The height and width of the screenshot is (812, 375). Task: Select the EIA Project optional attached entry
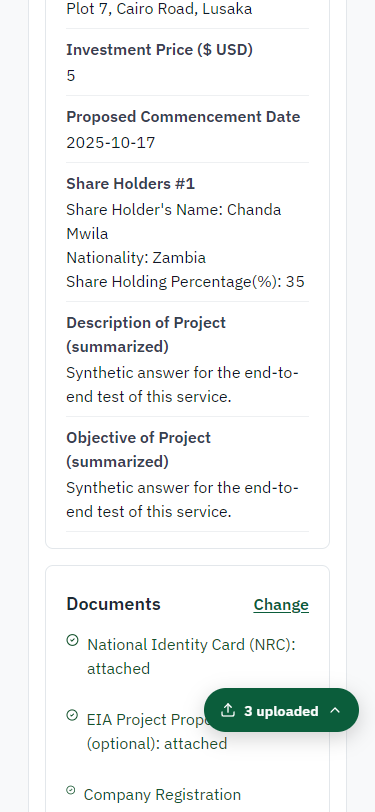(x=157, y=732)
